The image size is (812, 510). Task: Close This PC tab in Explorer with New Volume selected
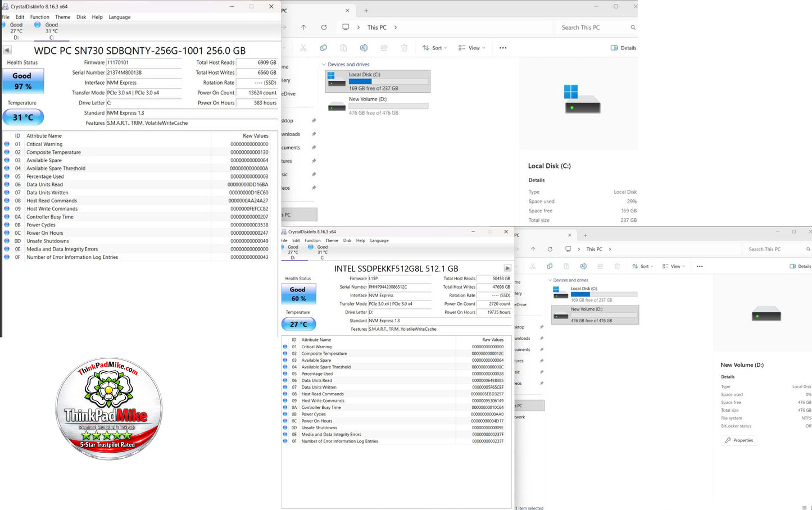pyautogui.click(x=569, y=235)
